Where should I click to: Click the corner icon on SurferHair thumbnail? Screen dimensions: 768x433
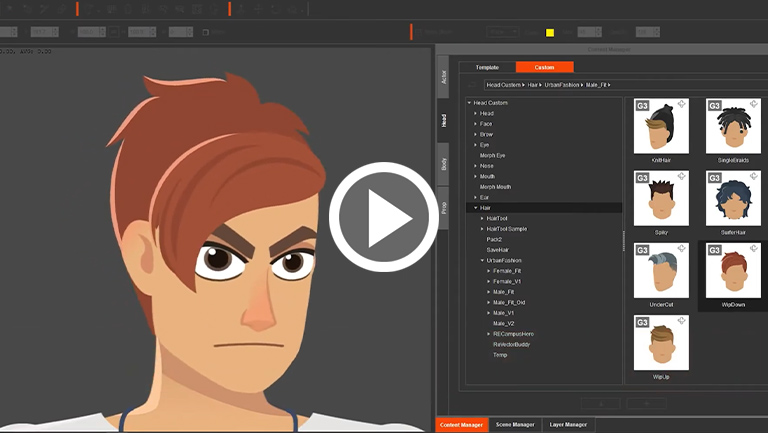click(754, 176)
